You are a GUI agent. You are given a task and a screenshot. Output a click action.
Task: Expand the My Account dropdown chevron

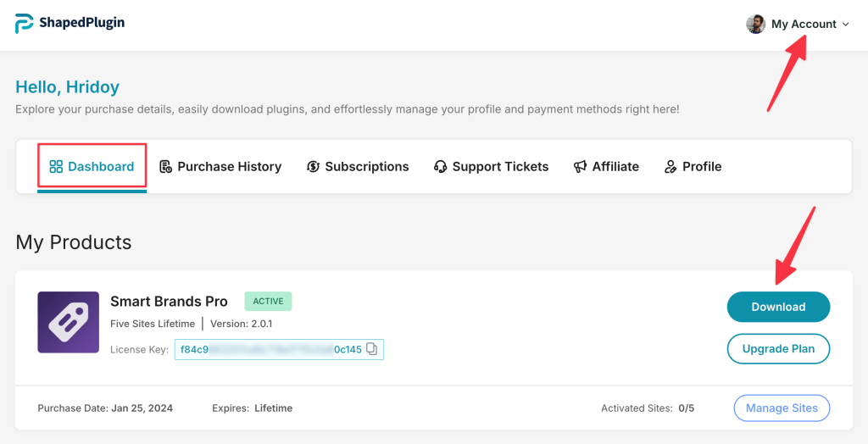pyautogui.click(x=845, y=25)
